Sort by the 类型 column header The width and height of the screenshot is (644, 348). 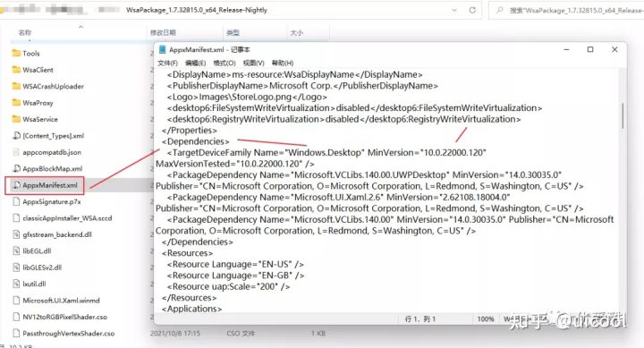click(x=233, y=32)
